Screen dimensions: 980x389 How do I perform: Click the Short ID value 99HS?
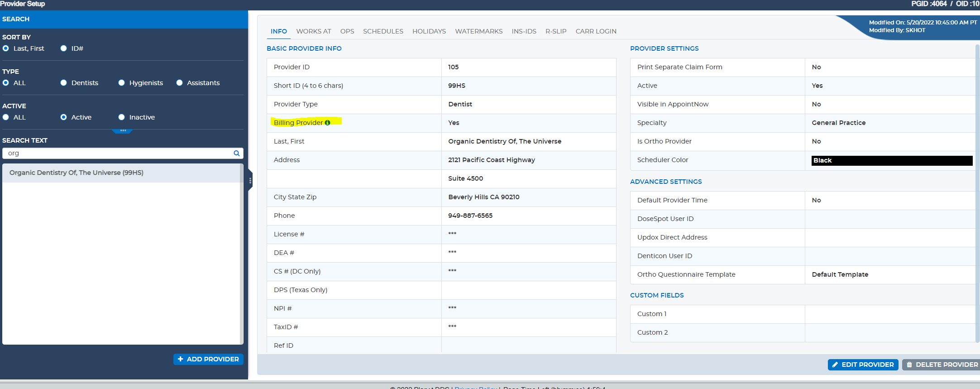pyautogui.click(x=457, y=86)
